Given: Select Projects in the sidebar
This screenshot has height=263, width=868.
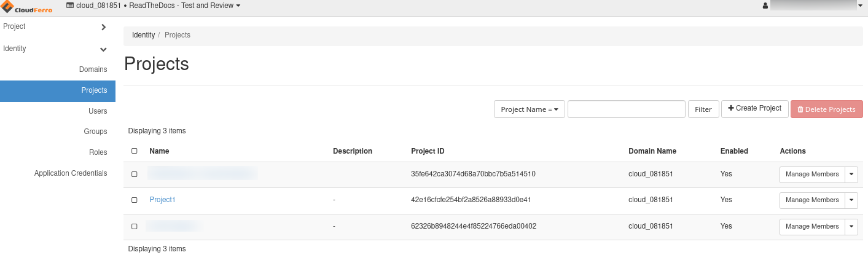Looking at the screenshot, I should pos(58,90).
